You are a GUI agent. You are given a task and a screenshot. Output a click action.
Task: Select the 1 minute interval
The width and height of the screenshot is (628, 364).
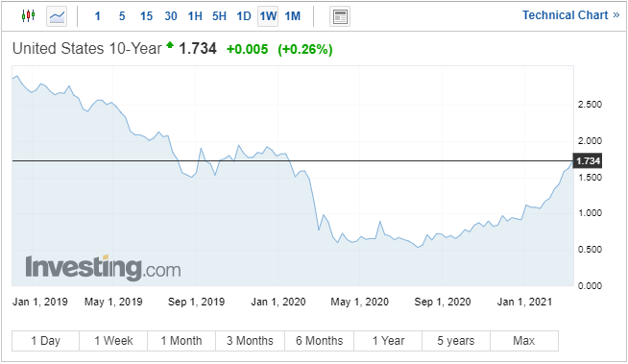(97, 16)
